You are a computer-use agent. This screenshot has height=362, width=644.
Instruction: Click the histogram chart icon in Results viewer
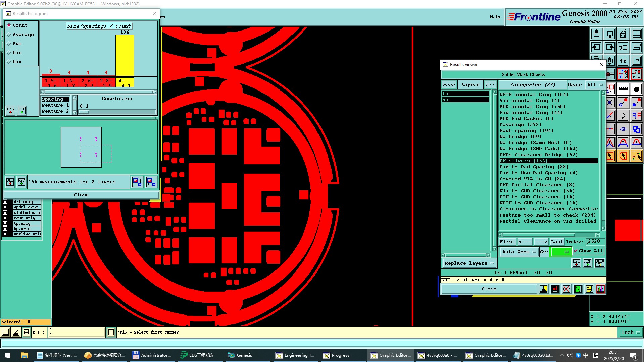point(601,289)
